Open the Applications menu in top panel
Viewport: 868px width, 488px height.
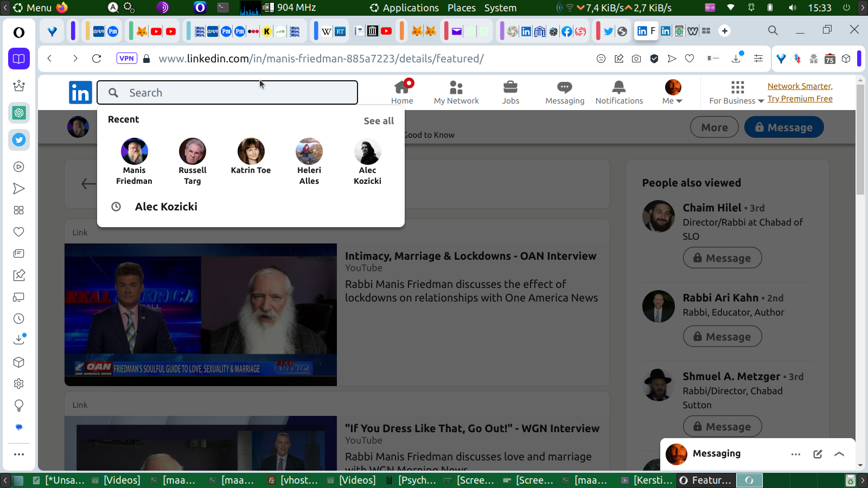(x=405, y=8)
